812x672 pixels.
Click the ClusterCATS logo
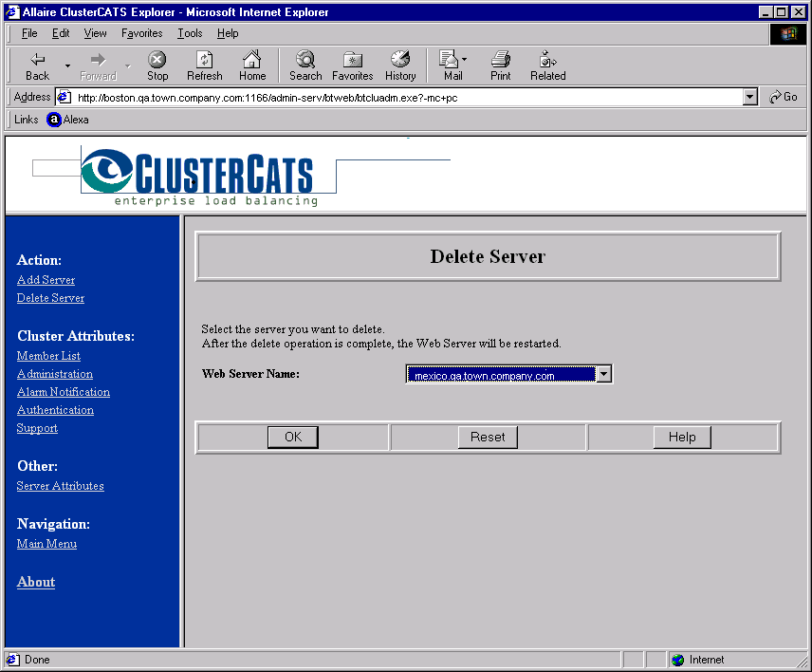(198, 177)
